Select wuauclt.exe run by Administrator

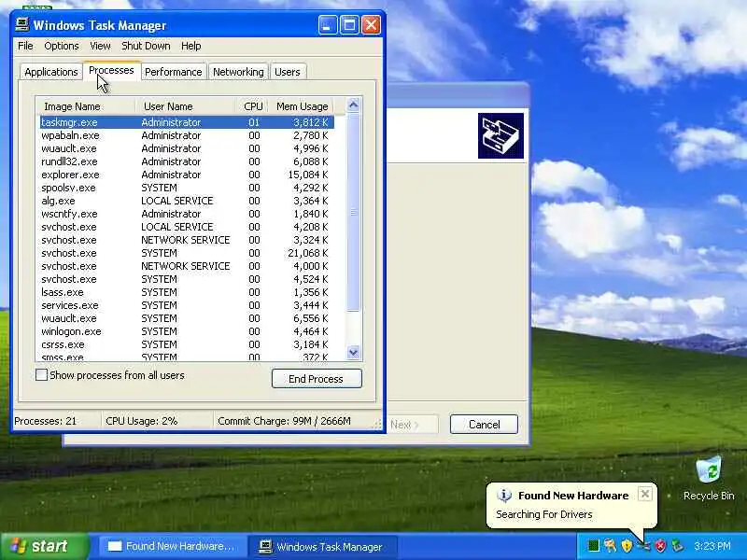(187, 148)
